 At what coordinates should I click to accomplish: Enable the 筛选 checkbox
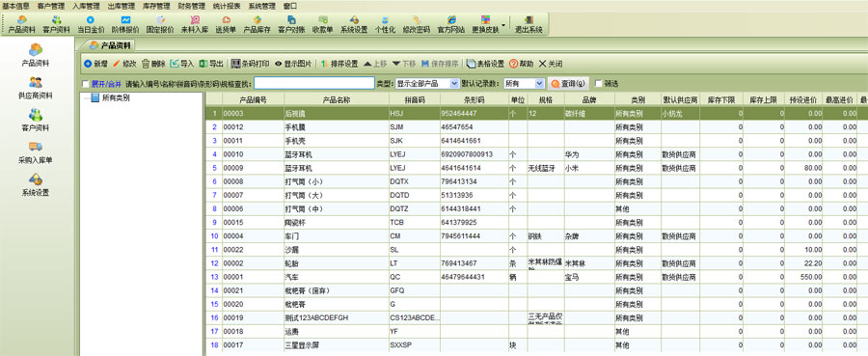click(x=598, y=84)
